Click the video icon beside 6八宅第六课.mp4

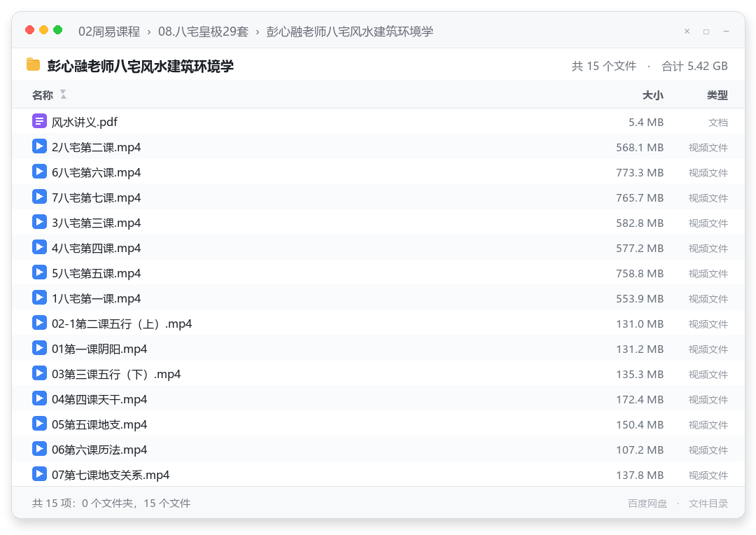[x=39, y=172]
